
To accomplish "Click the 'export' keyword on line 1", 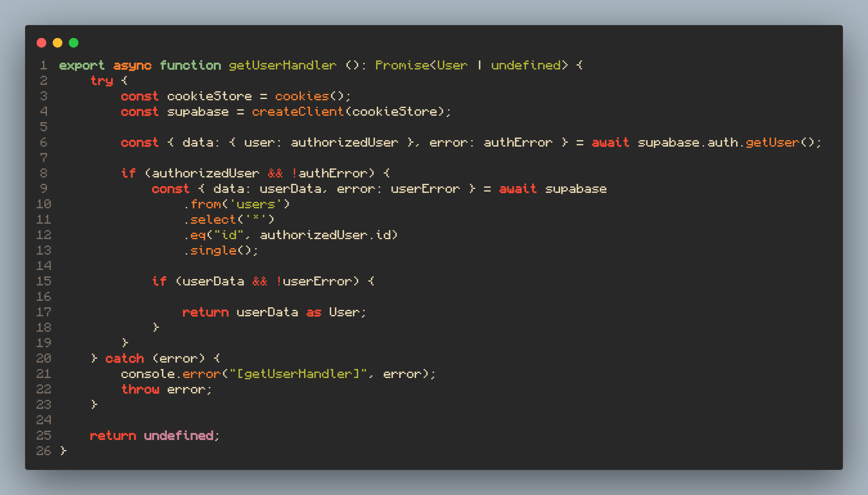I will [82, 65].
